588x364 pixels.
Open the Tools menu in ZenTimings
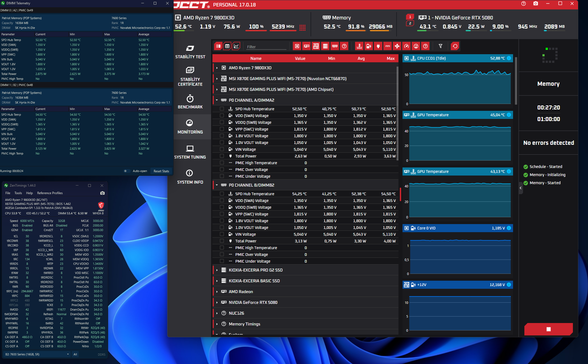(x=18, y=193)
